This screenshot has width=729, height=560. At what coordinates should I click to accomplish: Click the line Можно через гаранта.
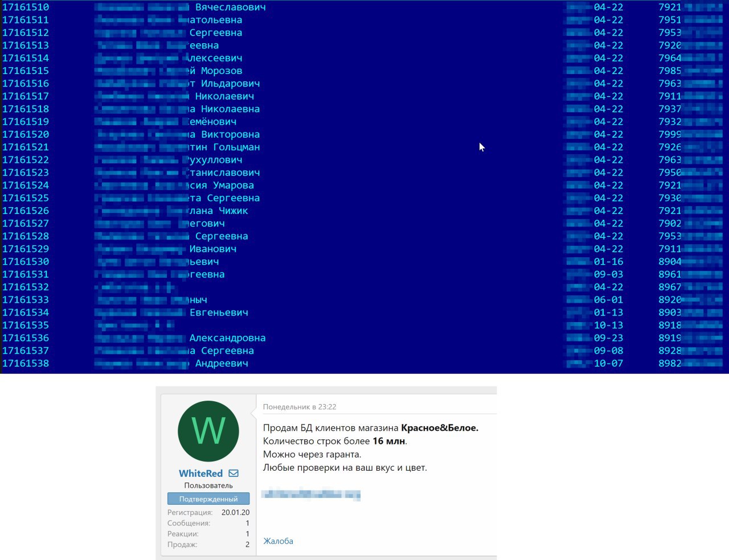tap(312, 454)
